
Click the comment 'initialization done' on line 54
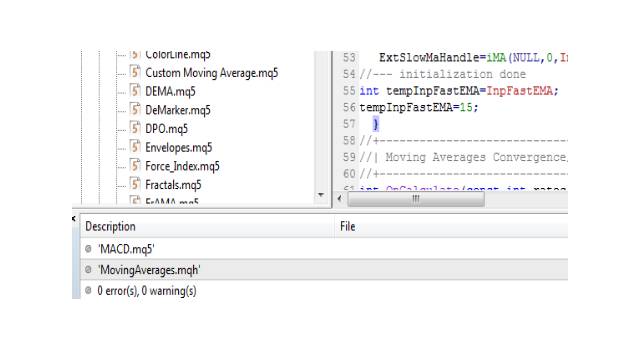tap(462, 74)
